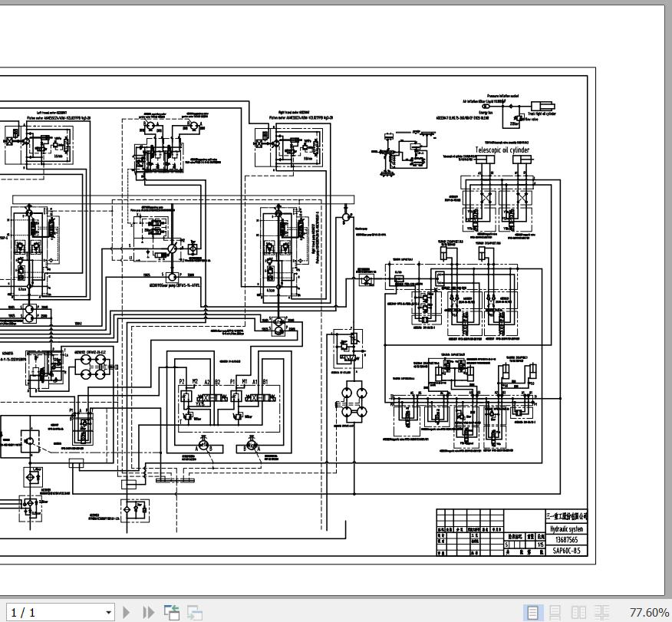The width and height of the screenshot is (672, 622).
Task: Click the 'Telescopic oil cylinder' label
Action: pos(502,150)
